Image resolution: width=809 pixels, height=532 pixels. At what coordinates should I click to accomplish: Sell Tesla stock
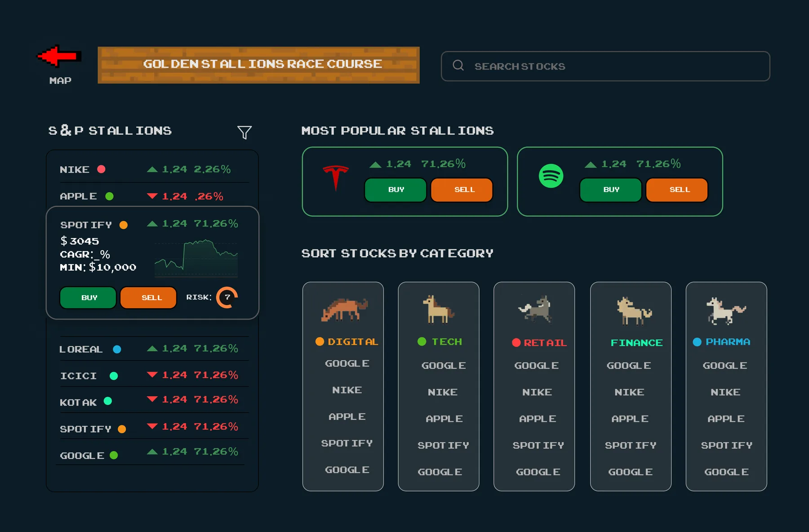pos(462,190)
